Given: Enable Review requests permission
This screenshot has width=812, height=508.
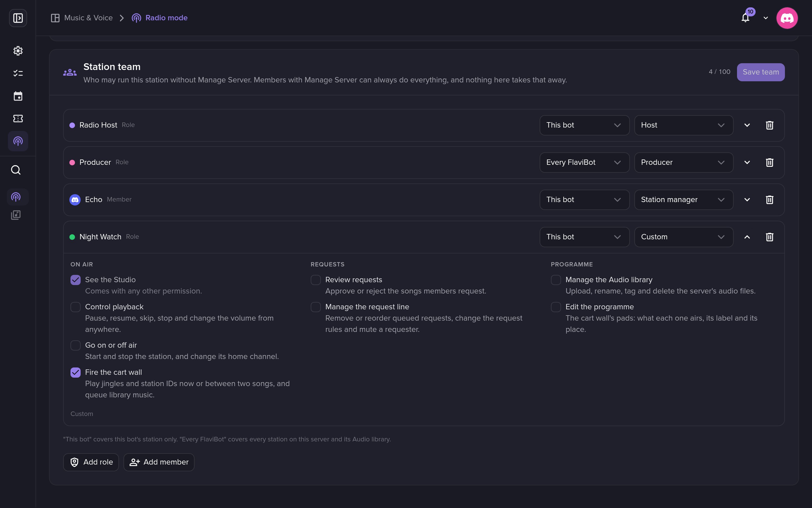Looking at the screenshot, I should 316,280.
